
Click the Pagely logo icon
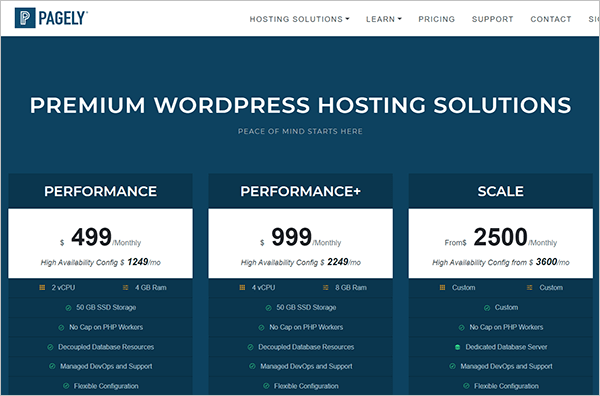tap(25, 18)
